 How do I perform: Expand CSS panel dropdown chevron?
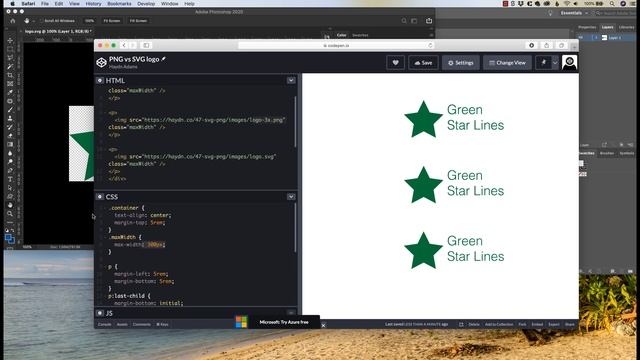pyautogui.click(x=291, y=197)
